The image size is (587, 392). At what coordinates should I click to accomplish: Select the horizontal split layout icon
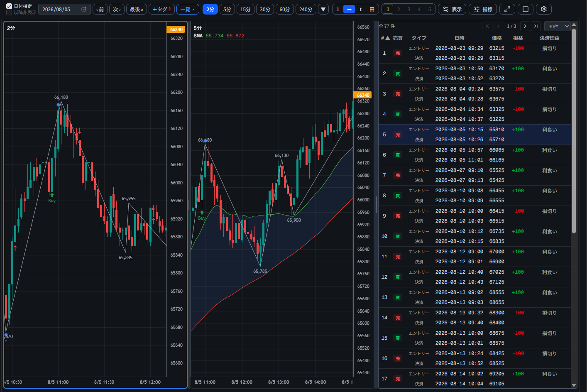[x=349, y=9]
